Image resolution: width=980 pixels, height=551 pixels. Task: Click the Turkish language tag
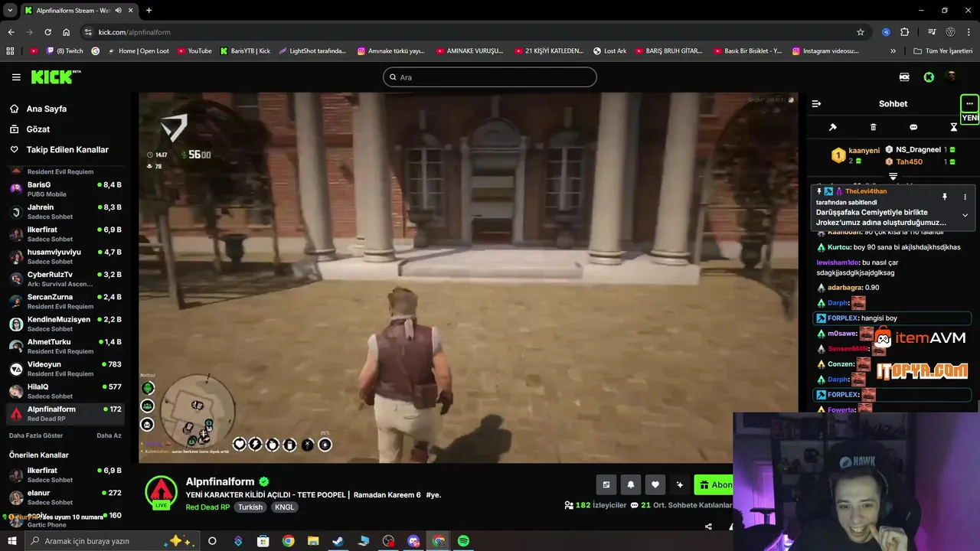point(250,507)
